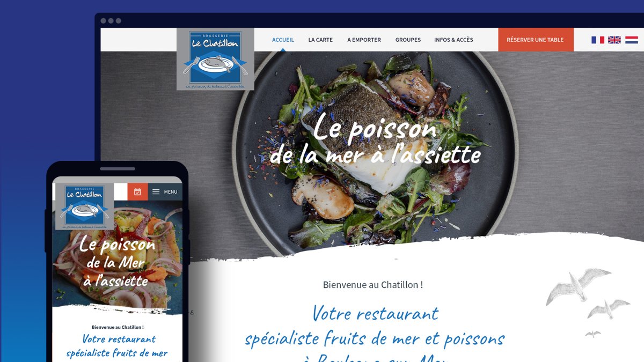
Task: Go to the A EMPORTER page
Action: 364,40
